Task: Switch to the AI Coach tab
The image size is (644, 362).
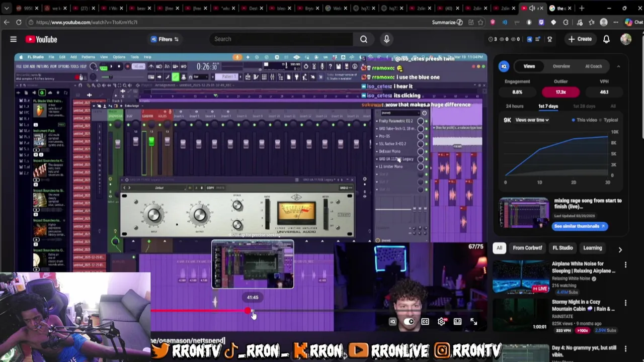Action: click(x=593, y=66)
